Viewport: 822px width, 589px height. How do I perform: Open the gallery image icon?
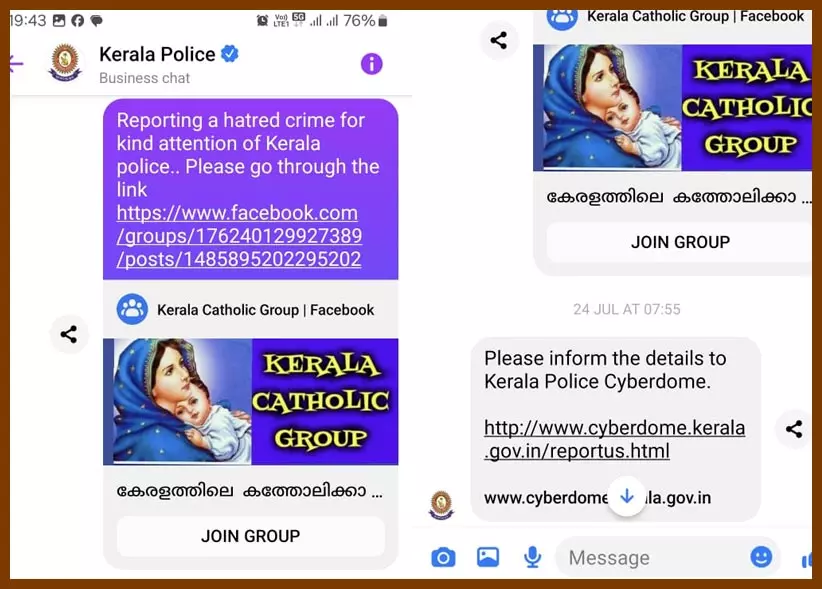pyautogui.click(x=488, y=557)
